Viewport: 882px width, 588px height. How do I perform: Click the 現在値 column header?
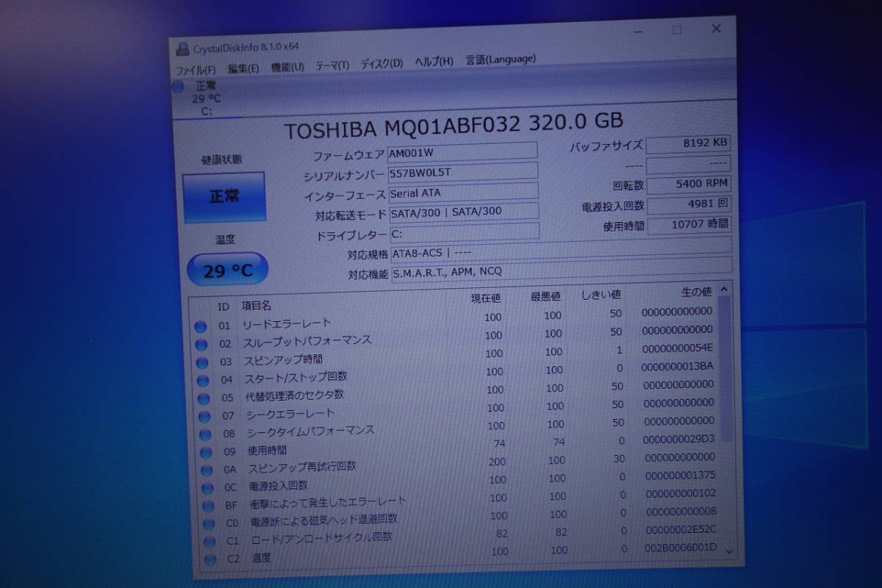(486, 298)
